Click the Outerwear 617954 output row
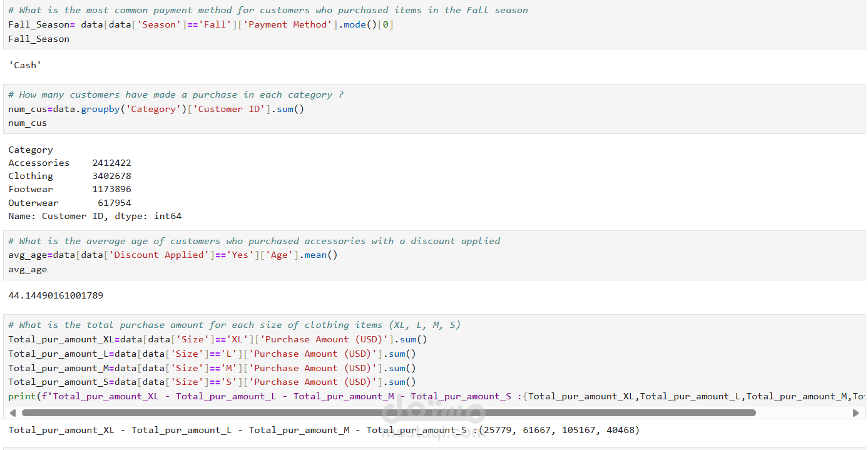The height and width of the screenshot is (450, 868). (69, 203)
